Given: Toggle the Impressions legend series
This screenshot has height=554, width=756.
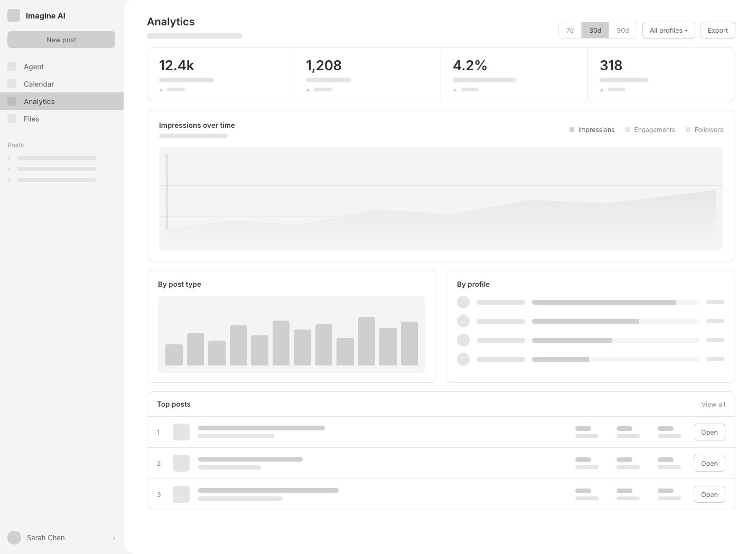Looking at the screenshot, I should click(592, 130).
